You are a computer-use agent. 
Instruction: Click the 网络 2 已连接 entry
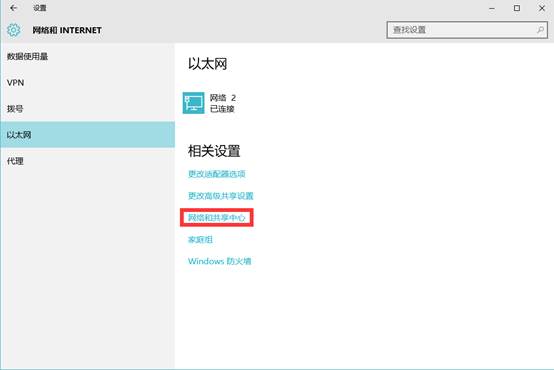pyautogui.click(x=209, y=103)
